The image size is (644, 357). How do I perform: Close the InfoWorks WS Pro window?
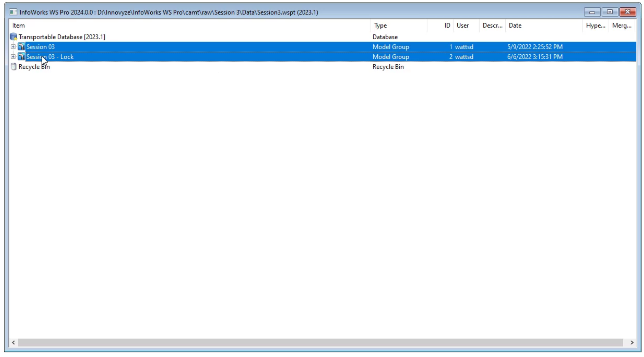[x=628, y=12]
